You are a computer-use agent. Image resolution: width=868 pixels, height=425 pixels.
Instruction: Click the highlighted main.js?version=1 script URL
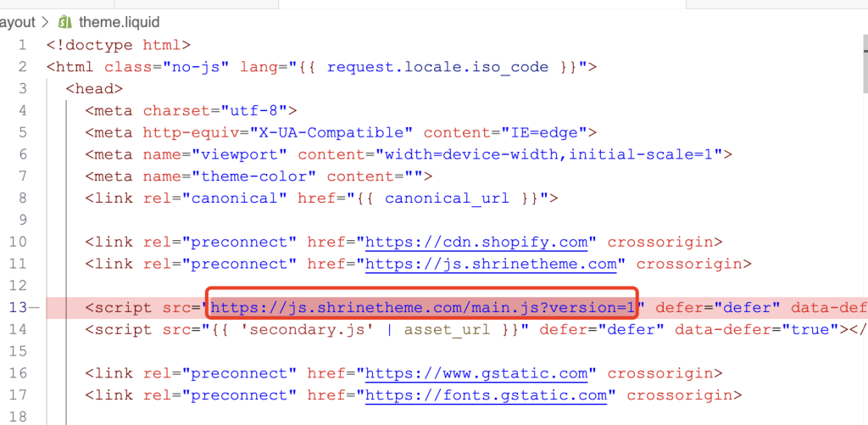pyautogui.click(x=423, y=307)
